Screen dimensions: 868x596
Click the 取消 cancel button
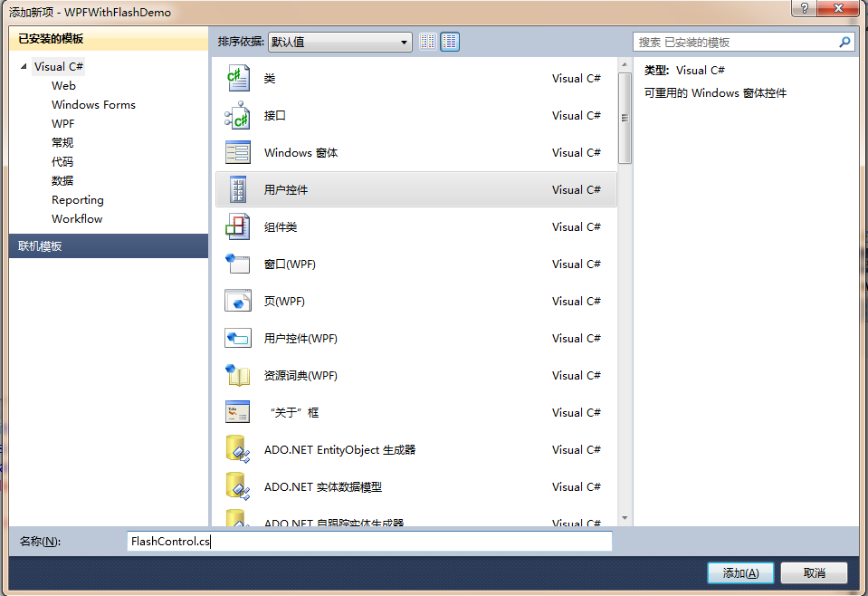[x=815, y=572]
